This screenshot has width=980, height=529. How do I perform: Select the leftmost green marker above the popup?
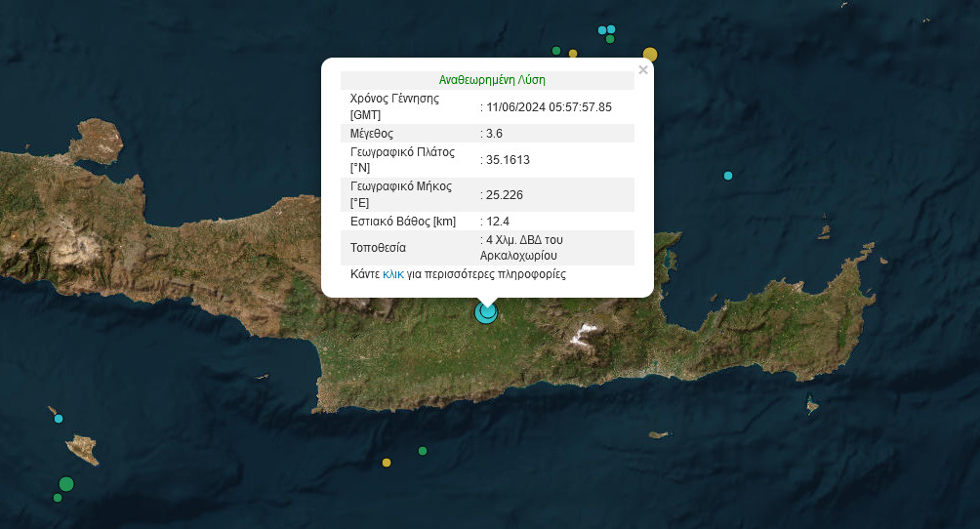coord(556,51)
